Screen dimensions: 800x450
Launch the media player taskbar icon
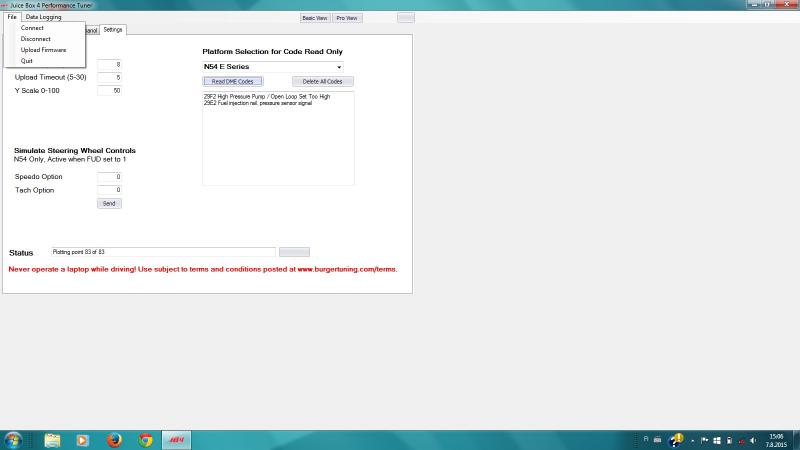[83, 440]
